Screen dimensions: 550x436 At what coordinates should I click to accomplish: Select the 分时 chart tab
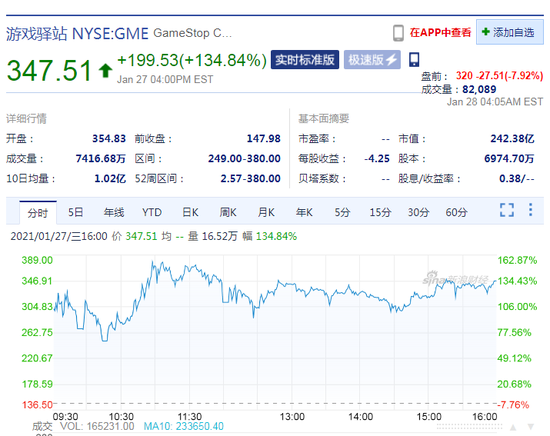(x=38, y=213)
